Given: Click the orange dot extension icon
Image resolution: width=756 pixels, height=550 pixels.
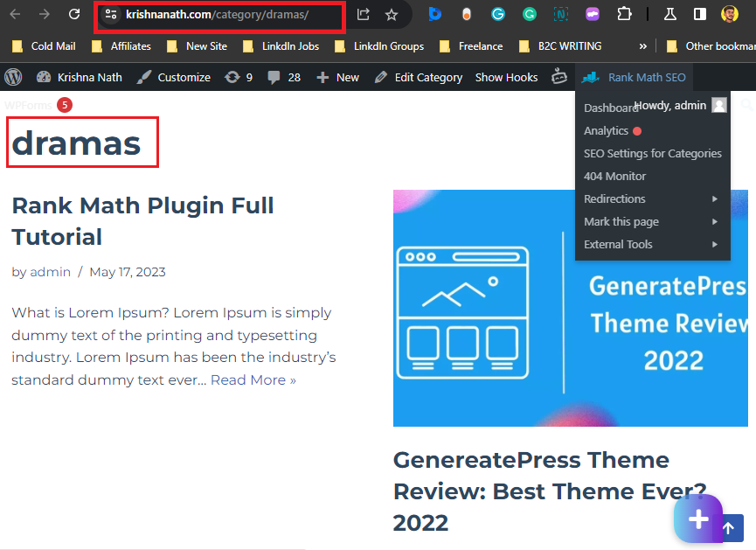Looking at the screenshot, I should pyautogui.click(x=466, y=15).
